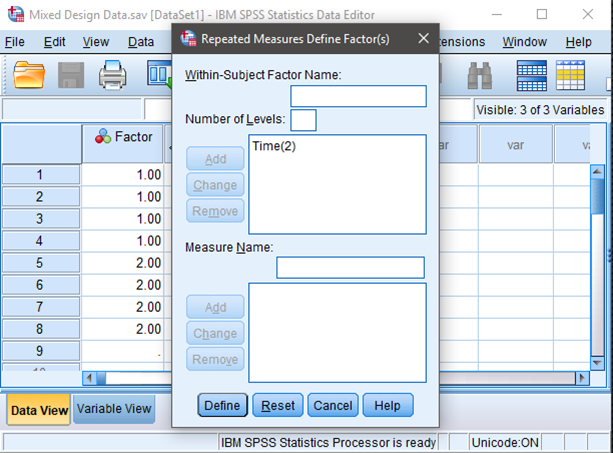
Task: Maximize the SPSS Data Editor window
Action: click(x=542, y=14)
